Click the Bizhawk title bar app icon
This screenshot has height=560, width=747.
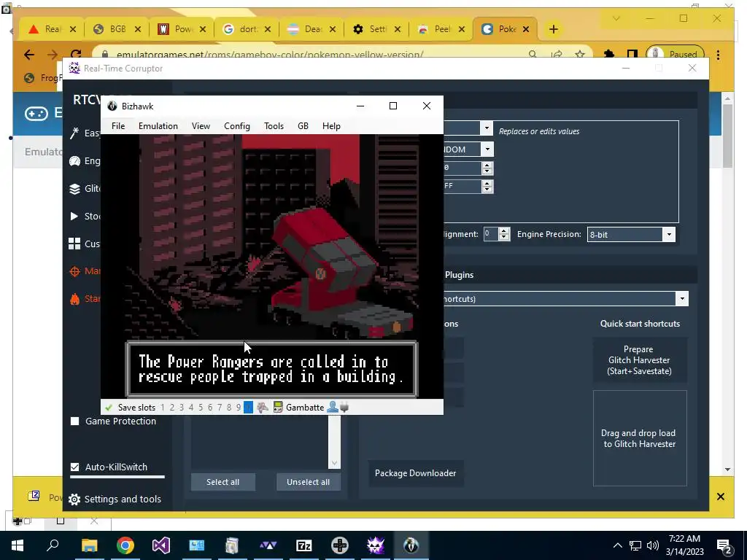point(112,106)
